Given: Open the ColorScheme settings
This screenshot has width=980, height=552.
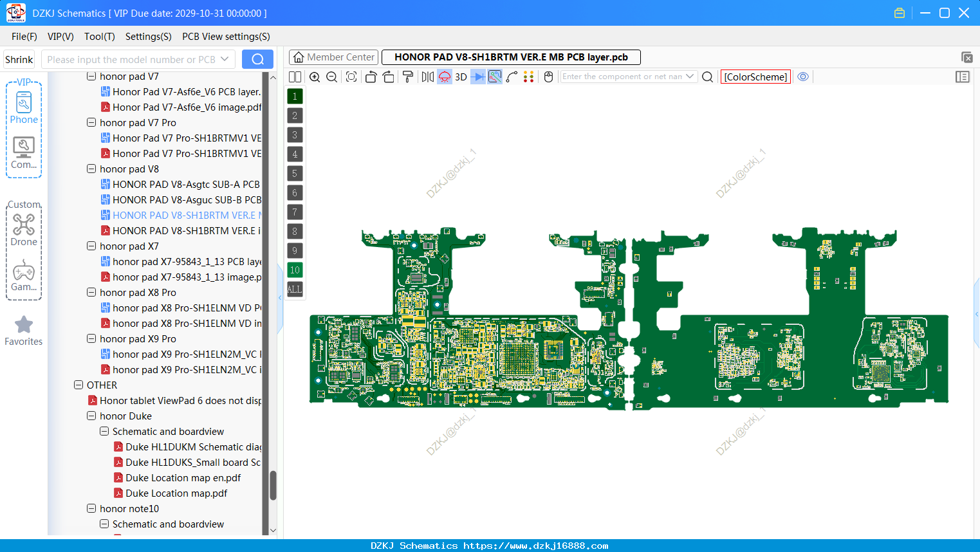Looking at the screenshot, I should click(755, 77).
